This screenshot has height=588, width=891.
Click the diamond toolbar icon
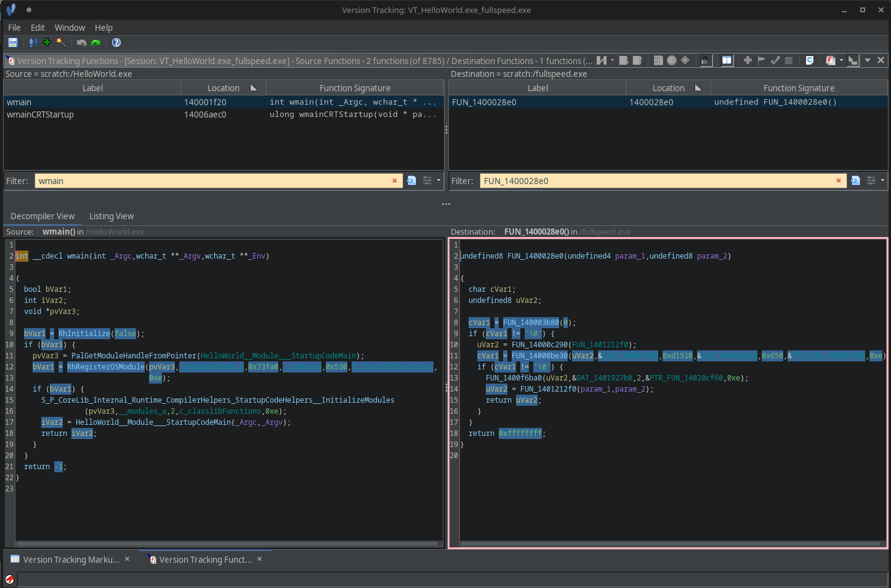685,60
